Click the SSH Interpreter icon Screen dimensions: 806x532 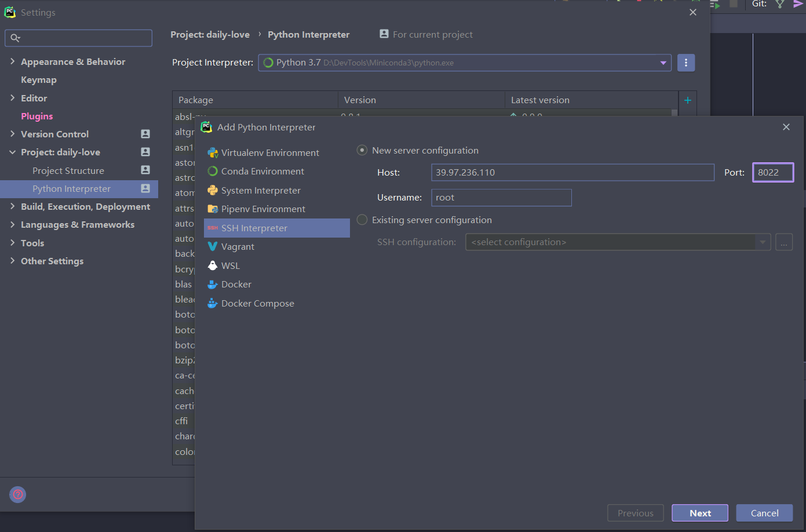pyautogui.click(x=213, y=228)
